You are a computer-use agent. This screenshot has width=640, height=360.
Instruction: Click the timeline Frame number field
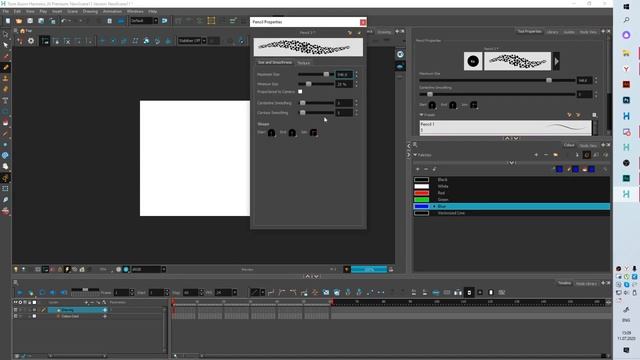[121, 293]
